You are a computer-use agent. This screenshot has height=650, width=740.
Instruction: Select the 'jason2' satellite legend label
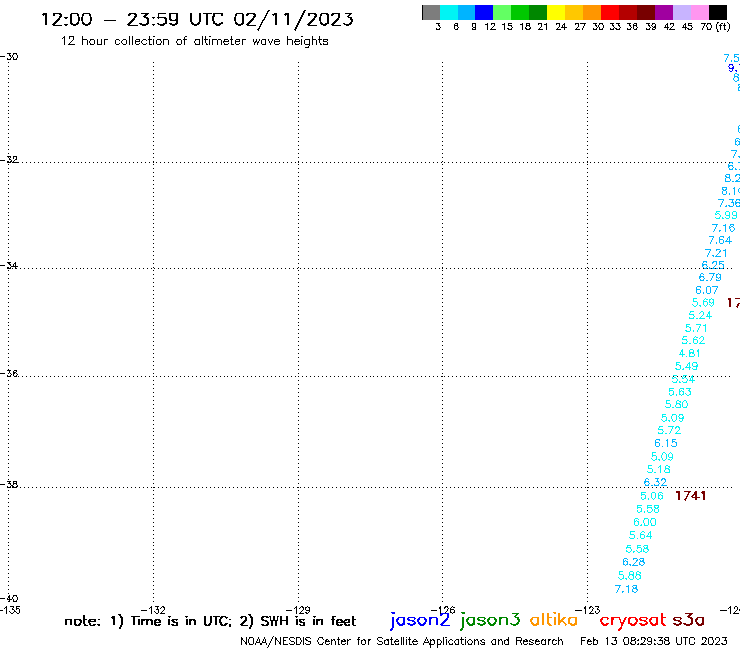click(420, 620)
